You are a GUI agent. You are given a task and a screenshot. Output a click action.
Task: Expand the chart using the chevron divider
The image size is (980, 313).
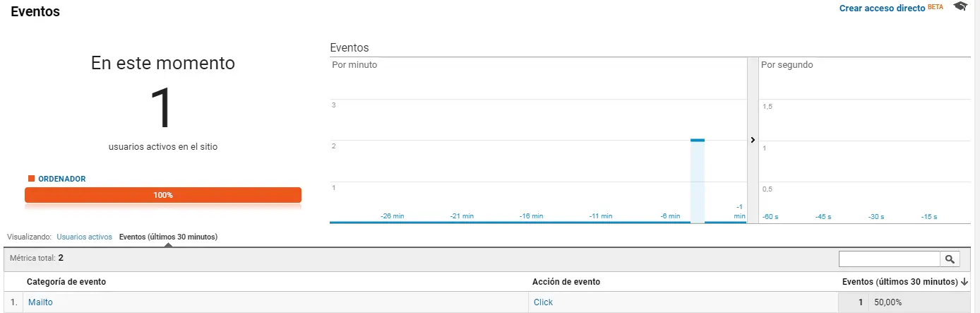753,140
